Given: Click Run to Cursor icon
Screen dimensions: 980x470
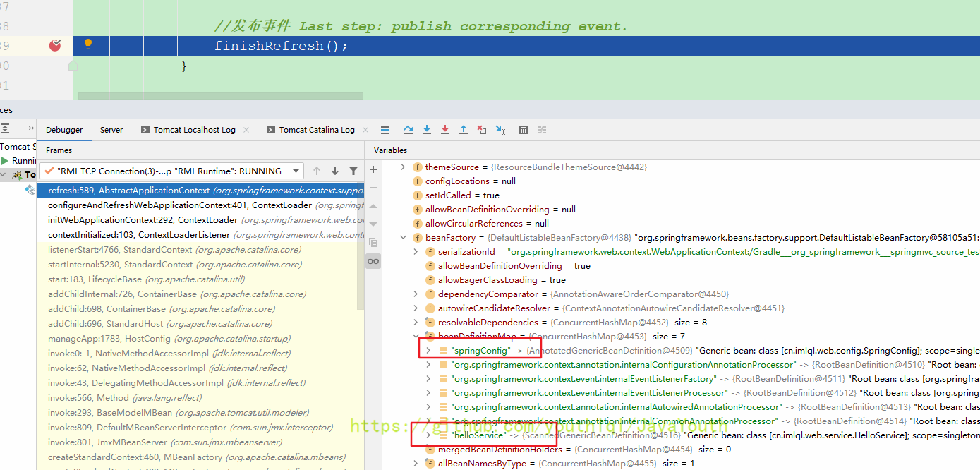Looking at the screenshot, I should pyautogui.click(x=500, y=130).
